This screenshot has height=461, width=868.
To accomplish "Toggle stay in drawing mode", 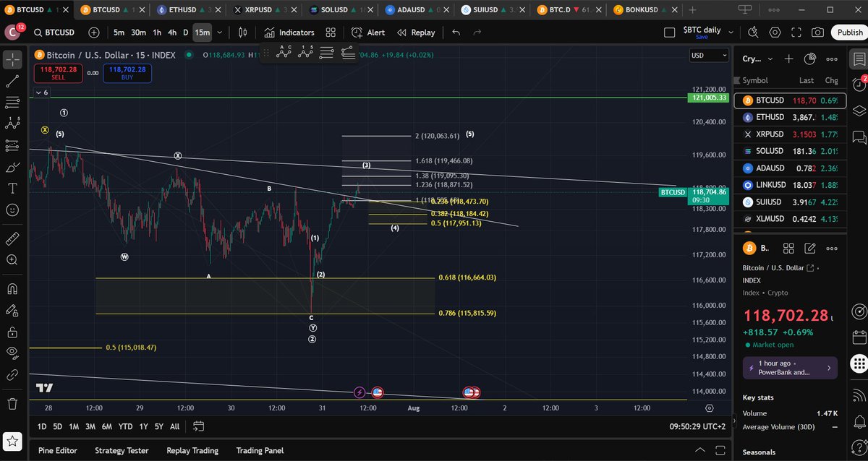I will 12,311.
